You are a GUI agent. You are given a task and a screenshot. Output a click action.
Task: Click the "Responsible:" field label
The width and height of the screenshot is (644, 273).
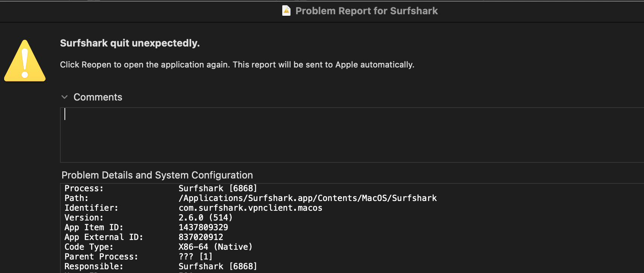point(94,266)
